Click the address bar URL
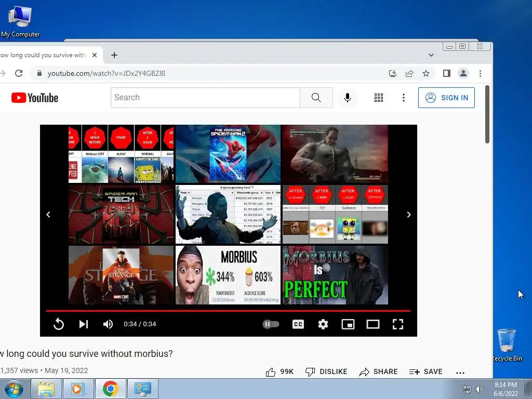 [x=107, y=73]
